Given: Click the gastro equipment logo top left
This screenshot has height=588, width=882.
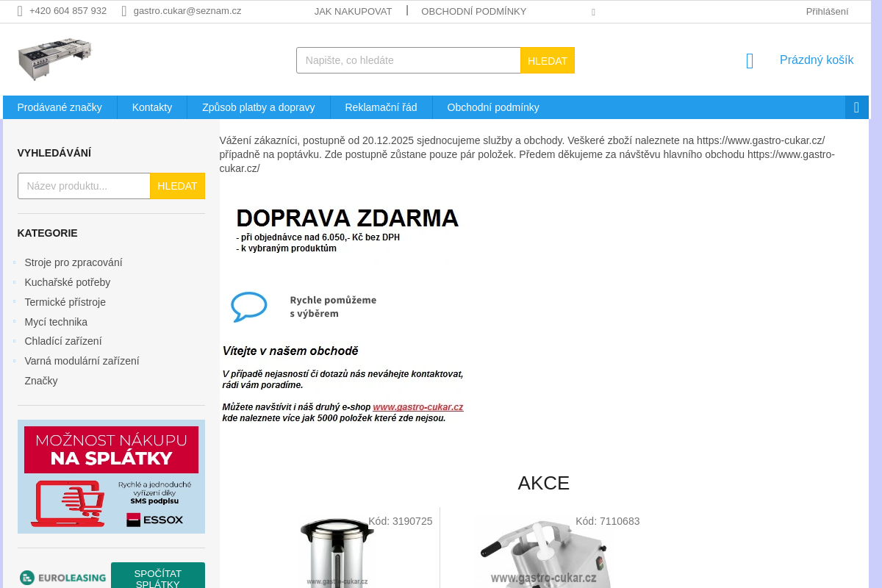Looking at the screenshot, I should 54,59.
